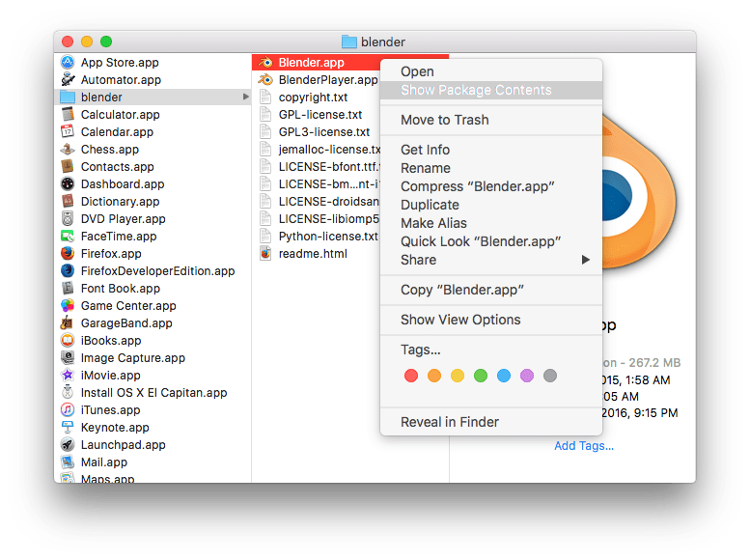
Task: Click the Calculator.app icon
Action: (68, 114)
